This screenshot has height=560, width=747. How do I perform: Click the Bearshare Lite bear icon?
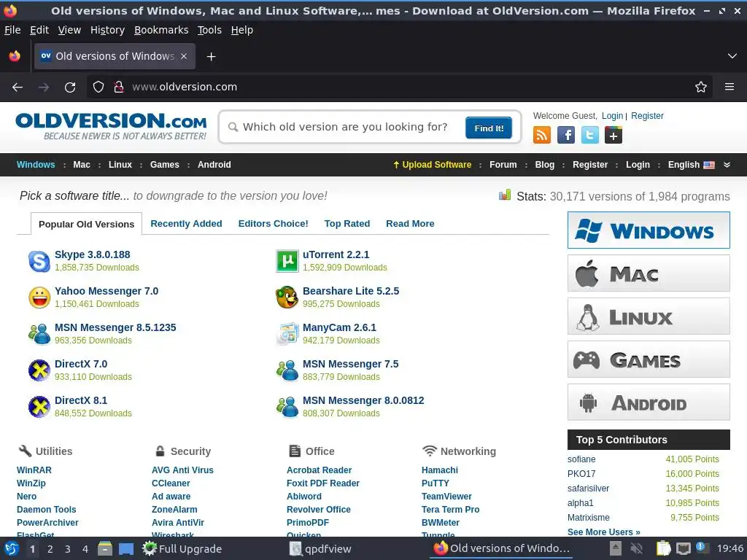(287, 297)
